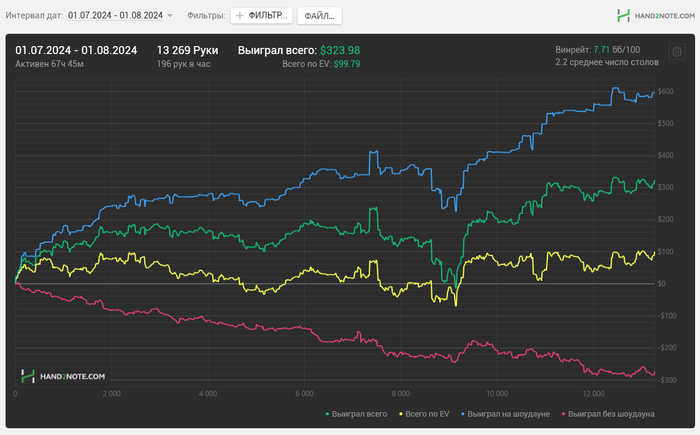The width and height of the screenshot is (700, 435).
Task: Click the plus icon on ФИЛЬТР button
Action: click(x=240, y=16)
